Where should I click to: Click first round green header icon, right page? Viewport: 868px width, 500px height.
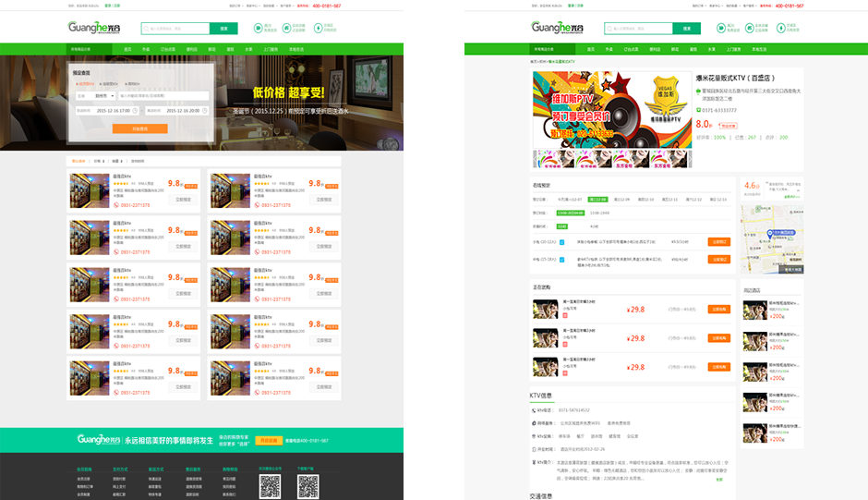(x=721, y=28)
